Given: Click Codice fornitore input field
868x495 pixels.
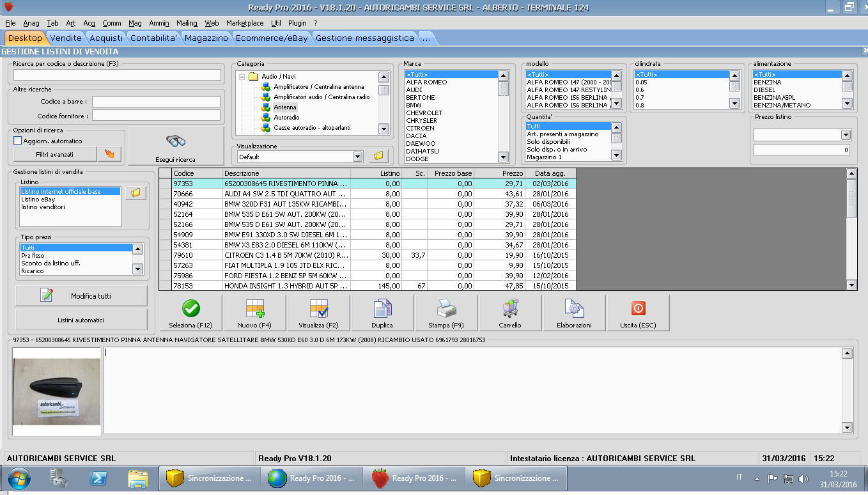Looking at the screenshot, I should [156, 116].
